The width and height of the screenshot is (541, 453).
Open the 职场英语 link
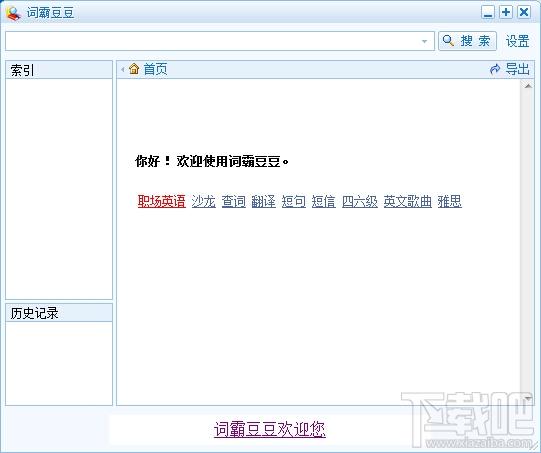[161, 201]
